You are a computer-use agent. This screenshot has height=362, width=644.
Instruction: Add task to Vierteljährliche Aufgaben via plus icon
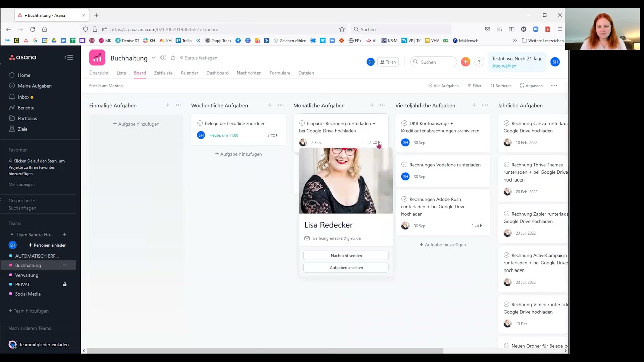474,105
